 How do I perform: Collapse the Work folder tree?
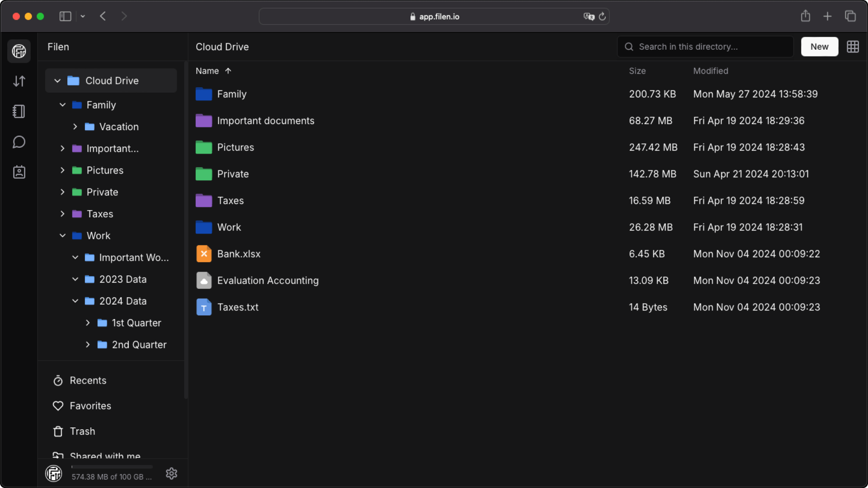point(62,235)
